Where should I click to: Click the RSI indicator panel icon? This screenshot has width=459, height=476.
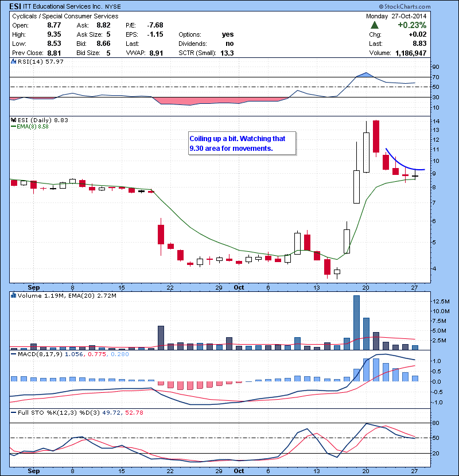tap(13, 61)
